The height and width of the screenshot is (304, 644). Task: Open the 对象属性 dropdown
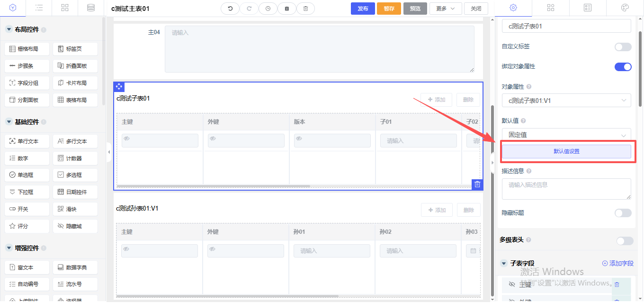point(566,101)
